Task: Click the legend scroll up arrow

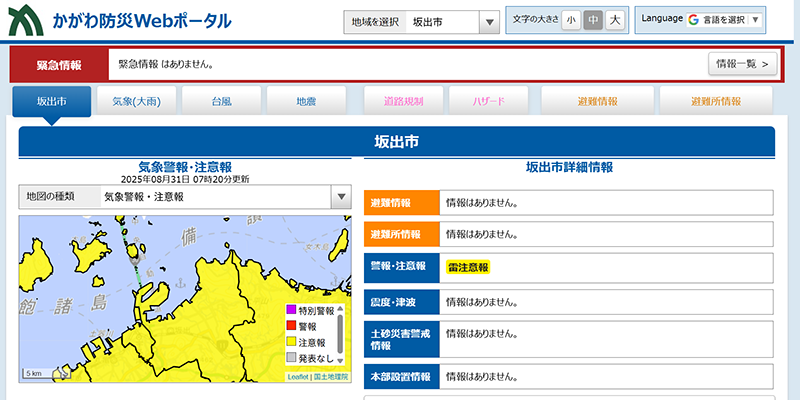Action: (x=340, y=309)
